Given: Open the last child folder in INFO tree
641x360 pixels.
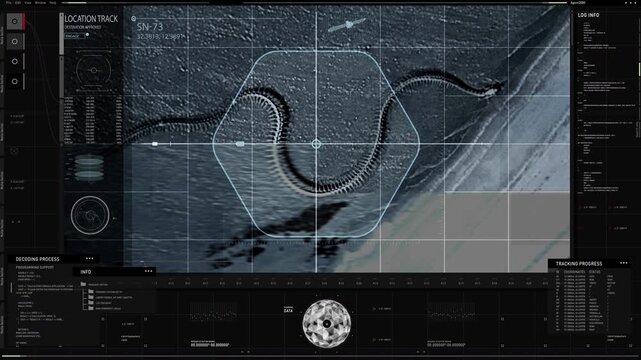Looking at the screenshot, I should 91,308.
